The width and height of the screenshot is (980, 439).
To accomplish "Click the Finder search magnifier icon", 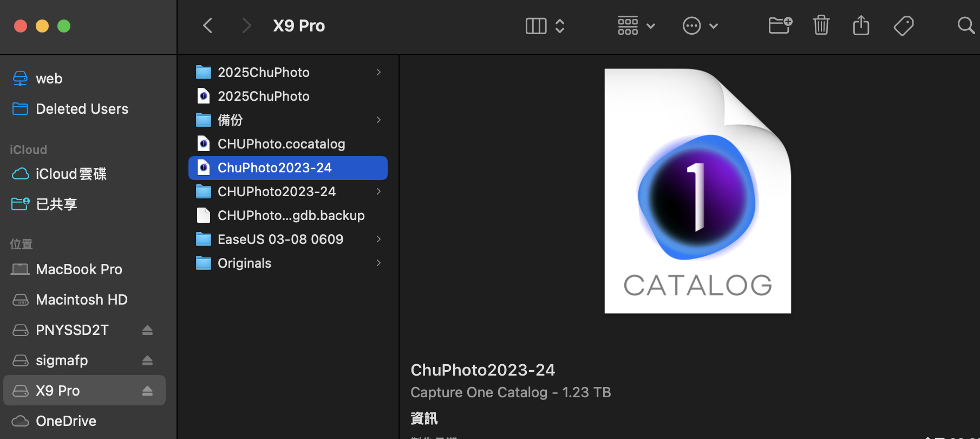I will [965, 25].
